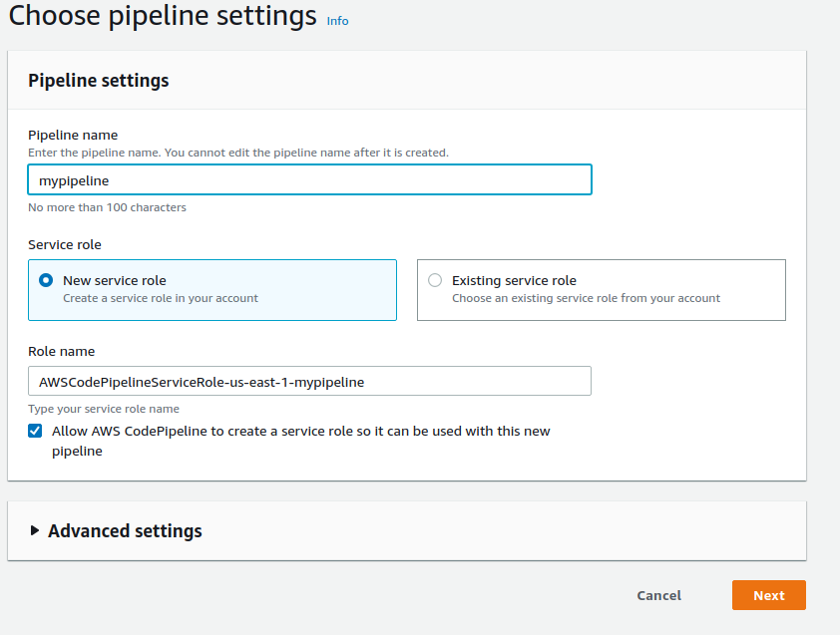Viewport: 840px width, 635px height.
Task: Click the Allow AWS CodePipeline checkbox label text
Action: coord(301,442)
